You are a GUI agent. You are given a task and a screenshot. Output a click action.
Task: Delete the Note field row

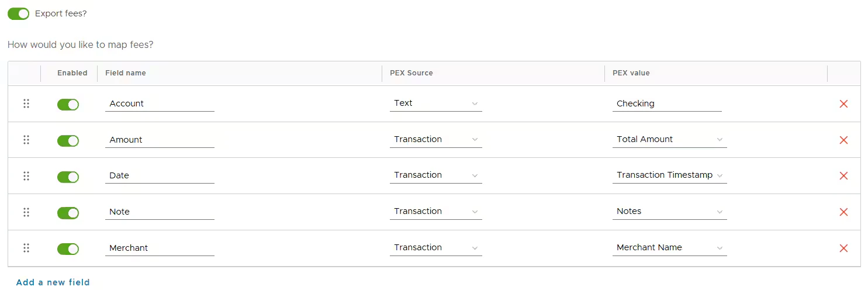(843, 212)
